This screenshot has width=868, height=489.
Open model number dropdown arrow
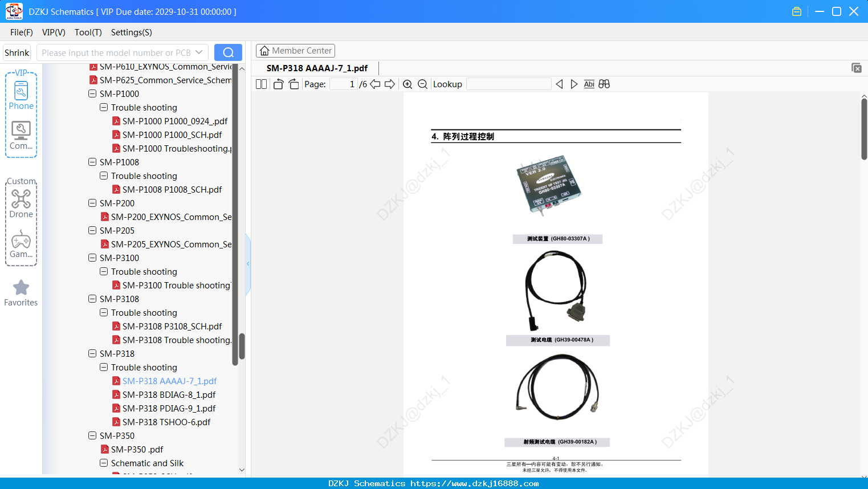(199, 52)
